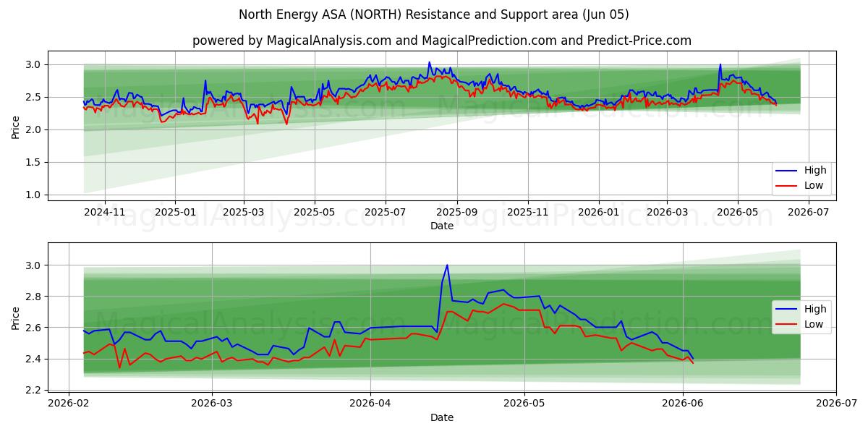Click the '2026-07' x-axis label in top chart

tap(809, 212)
